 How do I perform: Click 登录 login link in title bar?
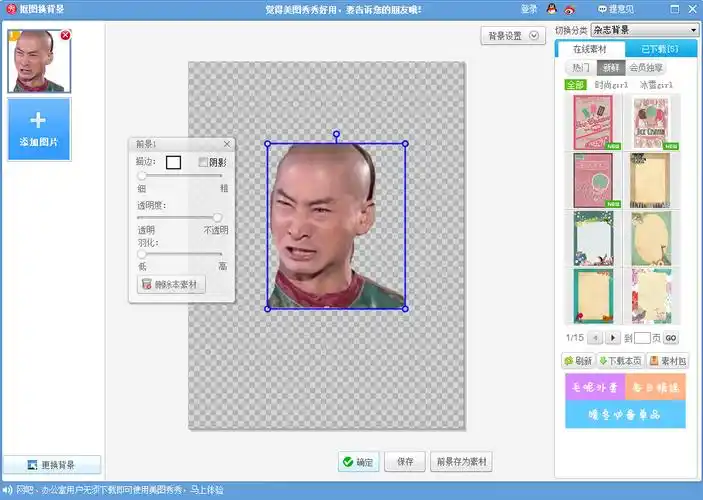(x=529, y=9)
